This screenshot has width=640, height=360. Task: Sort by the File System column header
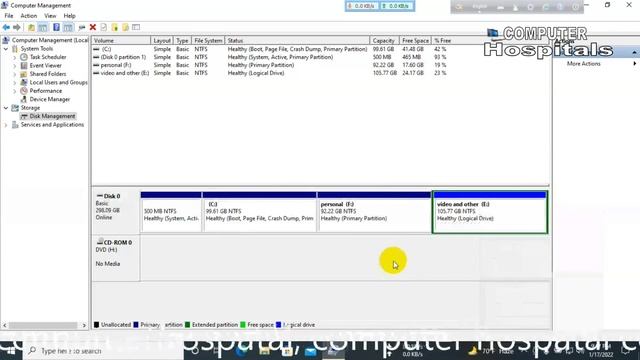208,40
